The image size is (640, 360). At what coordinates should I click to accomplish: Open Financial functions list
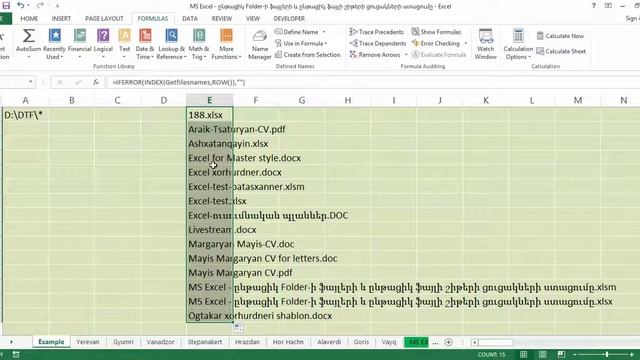[x=80, y=44]
